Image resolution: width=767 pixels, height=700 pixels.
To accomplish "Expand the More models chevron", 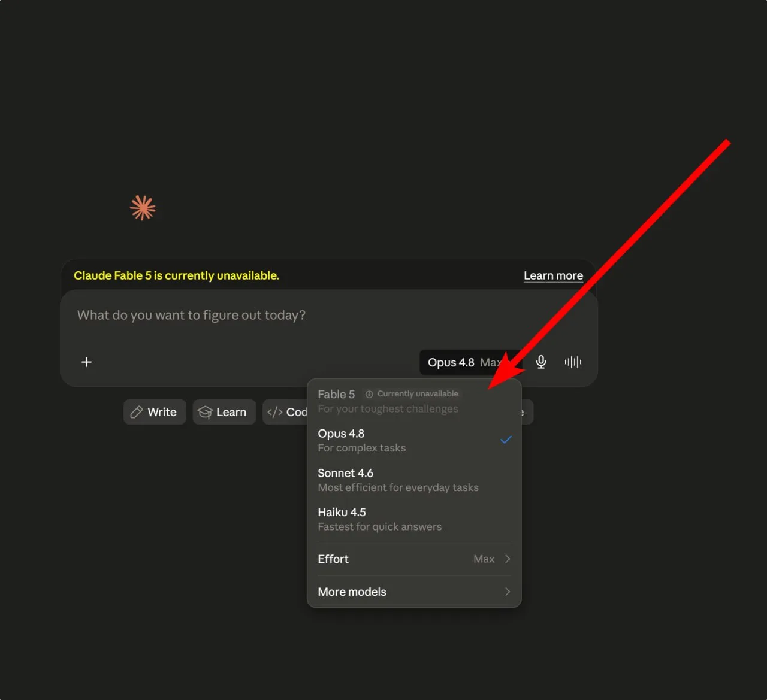I will (508, 592).
